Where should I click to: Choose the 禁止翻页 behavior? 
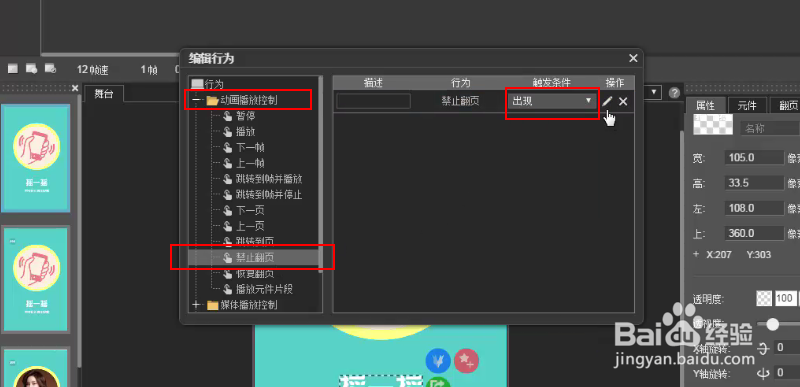(255, 257)
